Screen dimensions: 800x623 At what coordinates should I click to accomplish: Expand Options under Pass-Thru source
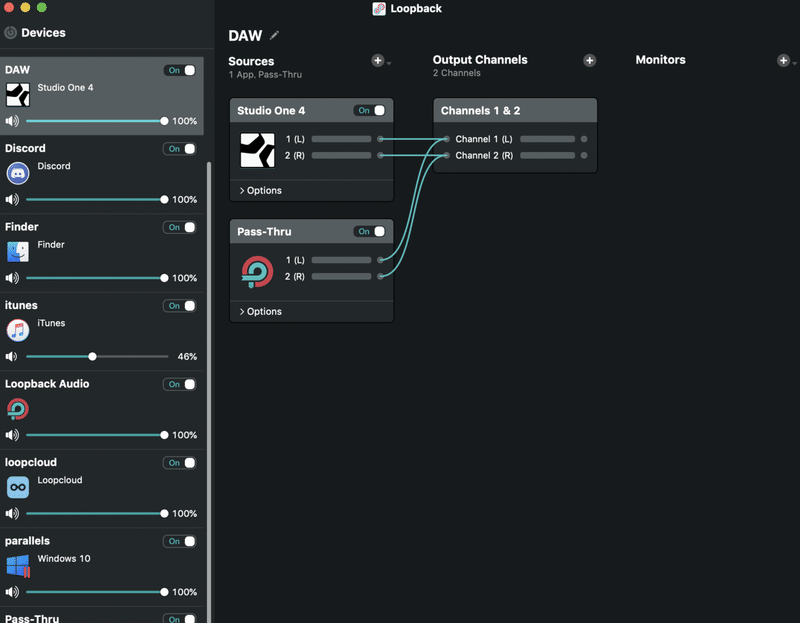(260, 311)
